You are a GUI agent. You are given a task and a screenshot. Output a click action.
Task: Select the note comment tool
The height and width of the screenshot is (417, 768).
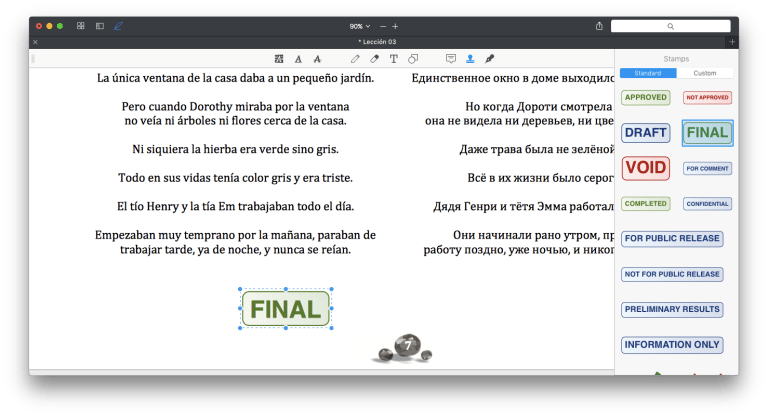pyautogui.click(x=451, y=59)
